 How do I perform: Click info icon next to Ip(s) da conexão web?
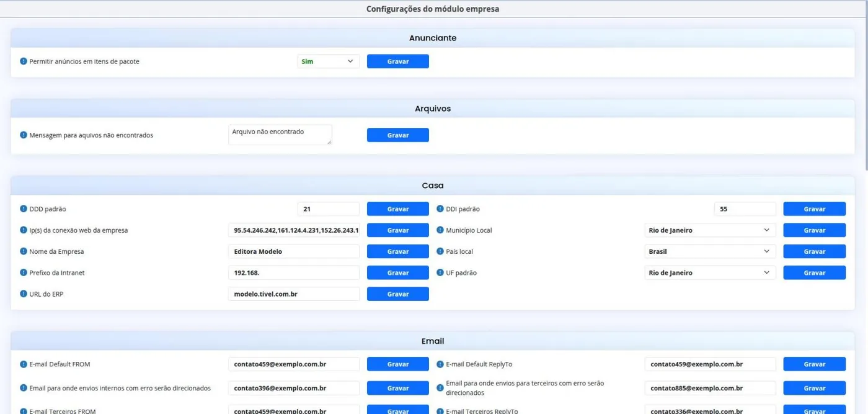(x=24, y=230)
